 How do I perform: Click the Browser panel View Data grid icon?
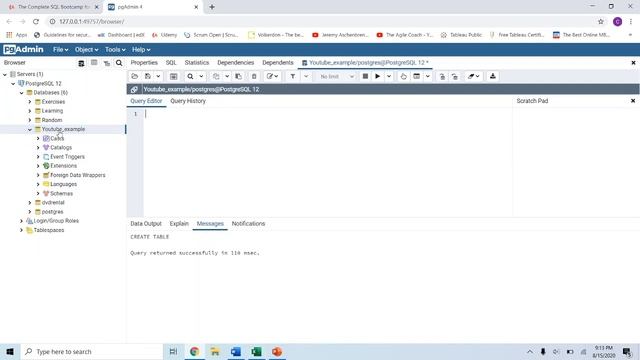(94, 63)
